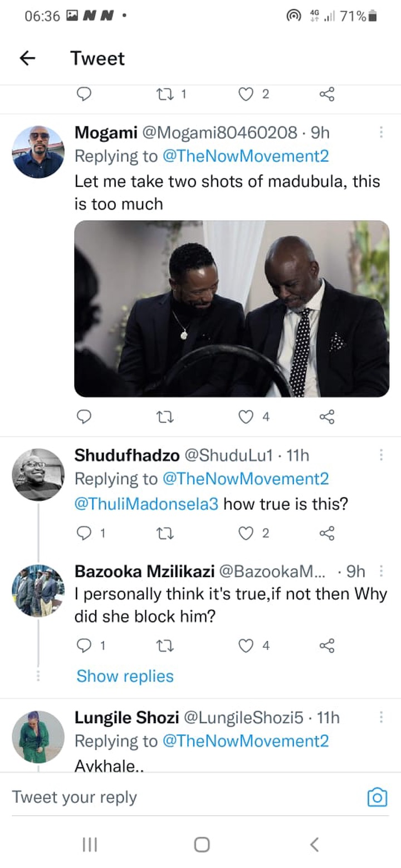Viewport: 401px width, 868px height.
Task: Share Shudufhadzo's tweet via share icon
Action: (x=327, y=534)
